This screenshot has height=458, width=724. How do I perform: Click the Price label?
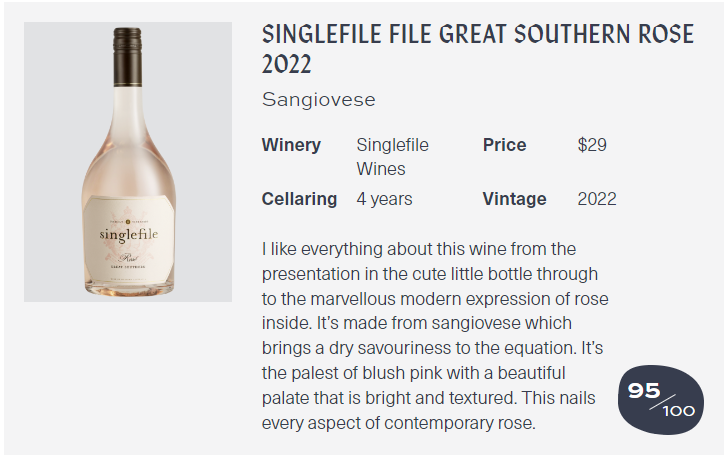pos(504,145)
